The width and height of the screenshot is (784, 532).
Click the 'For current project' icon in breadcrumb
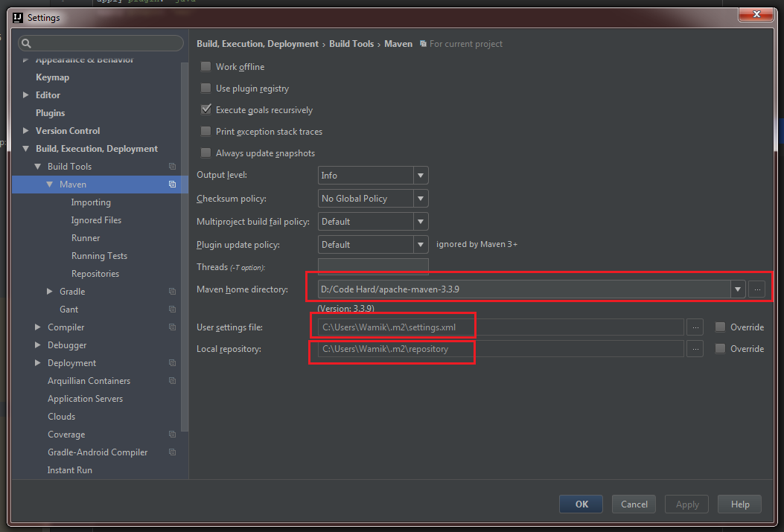[423, 44]
